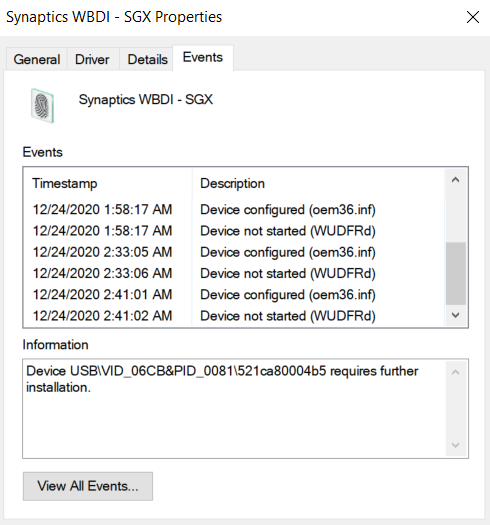Click the Synaptics WBDI - SGX device name

pos(146,100)
